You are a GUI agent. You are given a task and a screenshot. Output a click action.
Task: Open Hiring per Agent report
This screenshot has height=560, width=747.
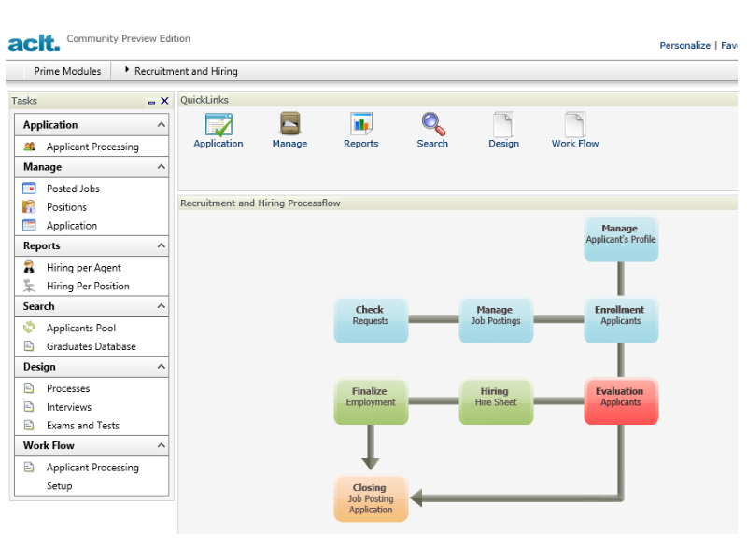pyautogui.click(x=84, y=268)
